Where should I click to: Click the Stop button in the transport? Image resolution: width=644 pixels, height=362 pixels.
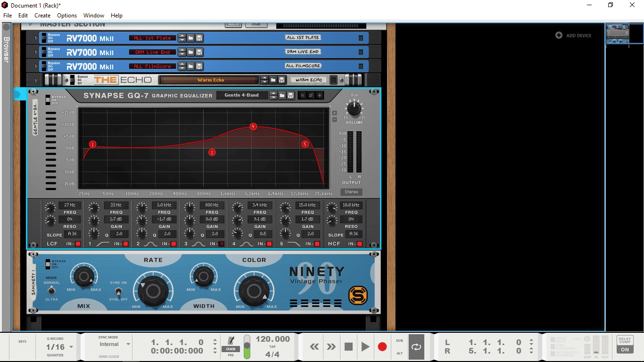(x=348, y=347)
